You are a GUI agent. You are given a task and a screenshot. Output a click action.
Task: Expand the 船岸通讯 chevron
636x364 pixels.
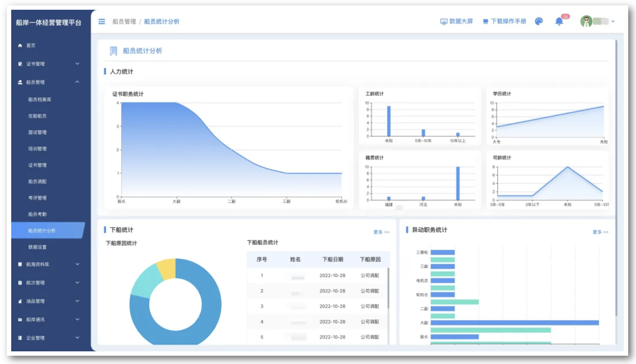tap(77, 320)
